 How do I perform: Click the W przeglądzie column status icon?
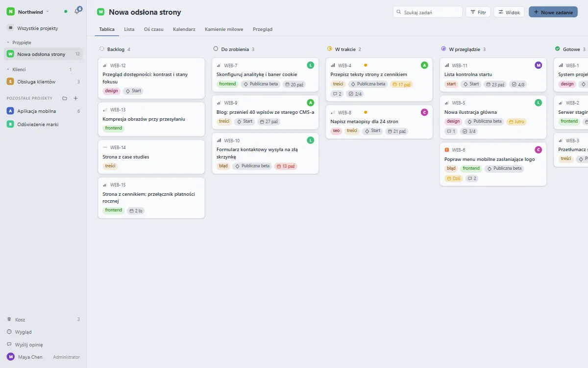(x=443, y=49)
